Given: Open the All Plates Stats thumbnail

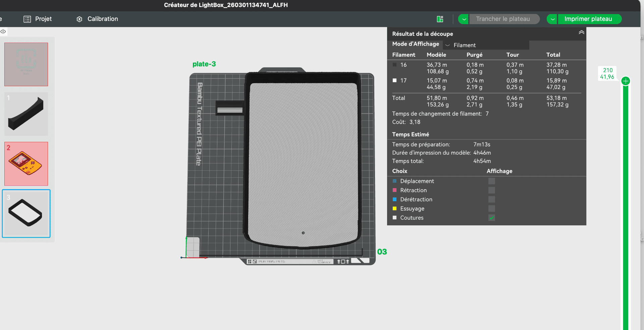Looking at the screenshot, I should tap(26, 64).
